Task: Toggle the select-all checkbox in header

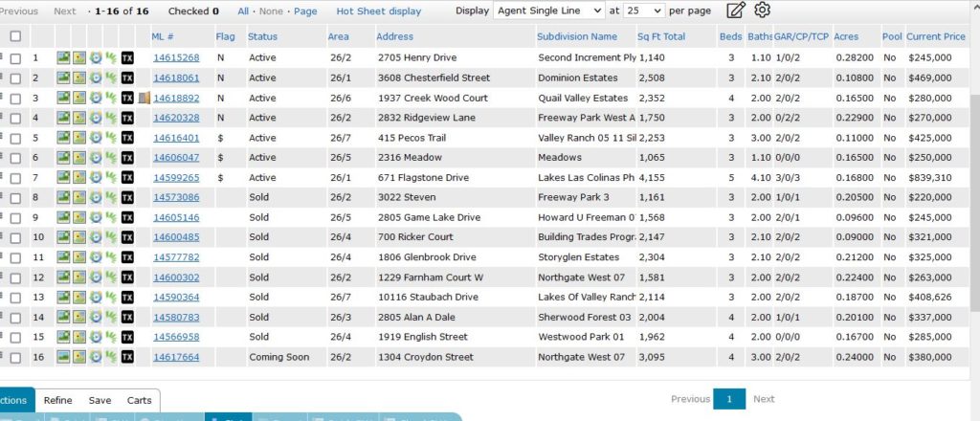Action: click(15, 36)
